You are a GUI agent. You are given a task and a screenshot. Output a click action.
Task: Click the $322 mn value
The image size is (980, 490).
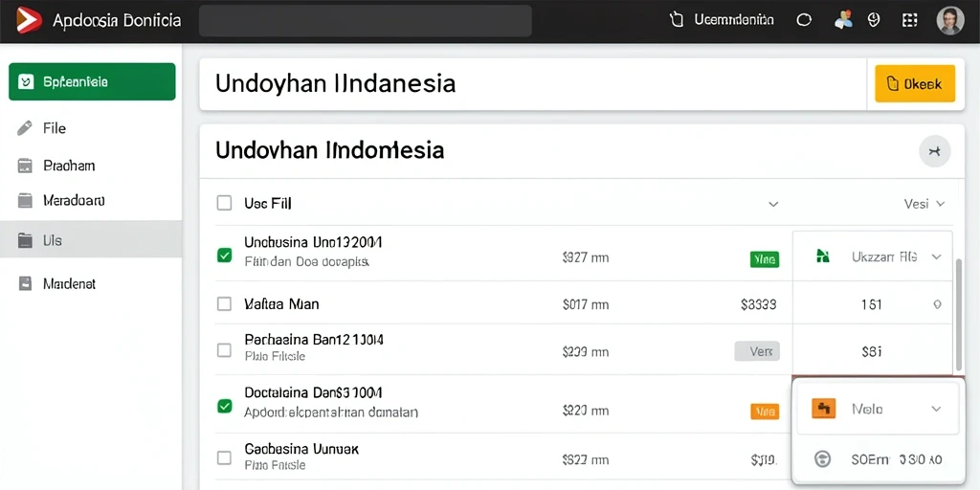point(586,460)
